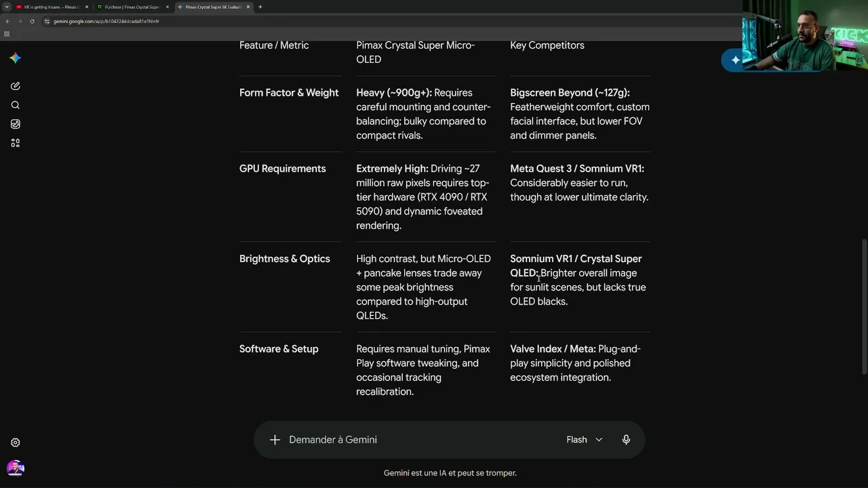This screenshot has height=488, width=868.
Task: Click the gemini.google.com address bar
Action: tap(393, 21)
